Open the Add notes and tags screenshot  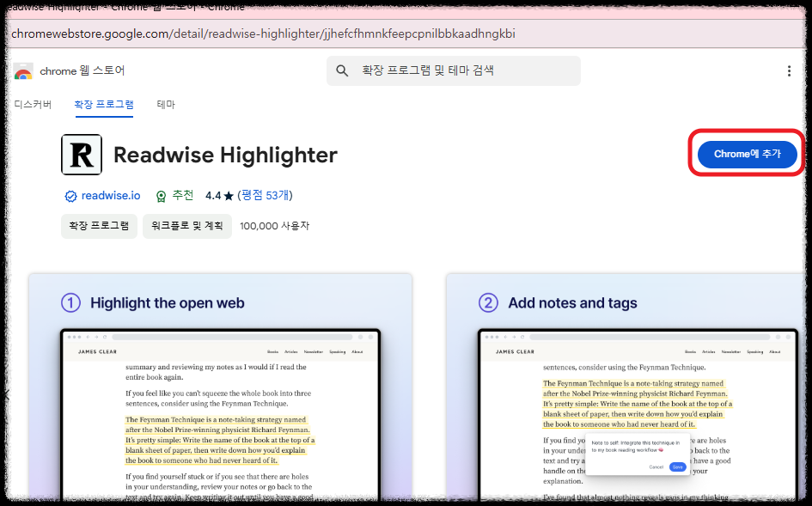point(626,388)
